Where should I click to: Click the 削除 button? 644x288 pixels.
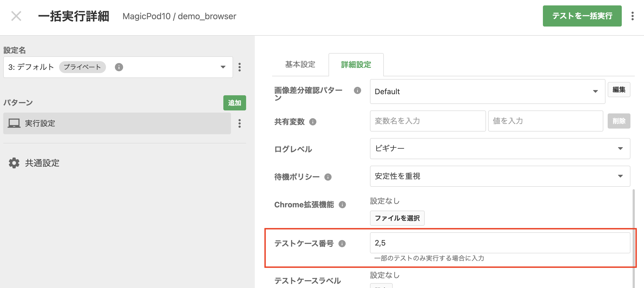click(x=619, y=121)
